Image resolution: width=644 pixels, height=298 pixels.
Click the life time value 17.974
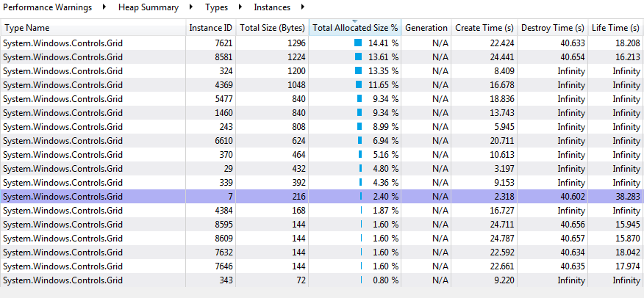pos(628,266)
